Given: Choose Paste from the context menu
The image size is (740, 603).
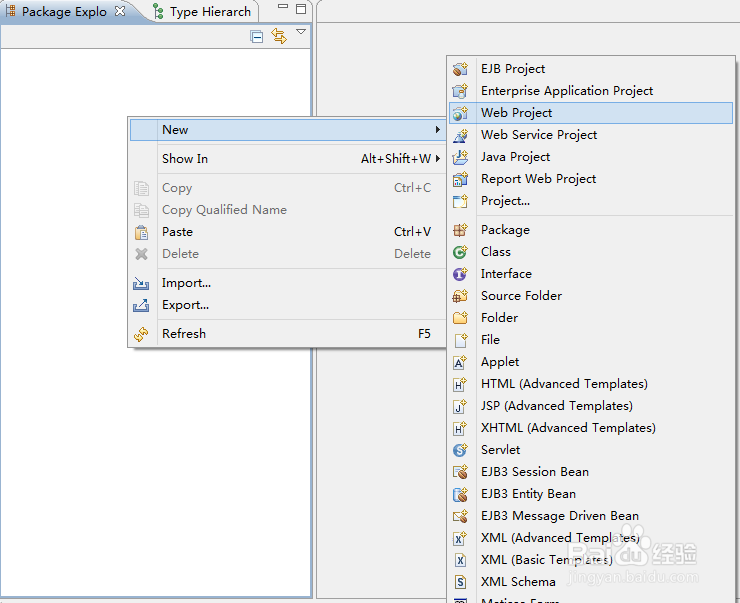Looking at the screenshot, I should pyautogui.click(x=287, y=232).
